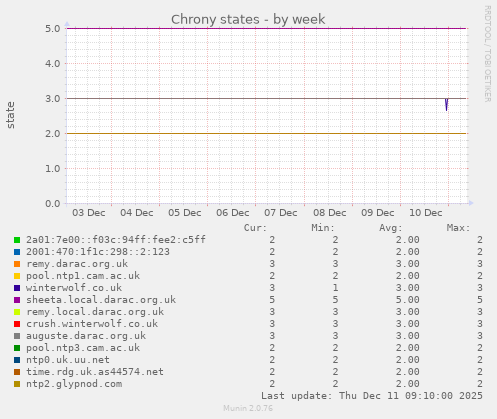The width and height of the screenshot is (497, 419).
Task: Click the orange swatch beside remy.darac.org.uk
Action: [x=17, y=264]
